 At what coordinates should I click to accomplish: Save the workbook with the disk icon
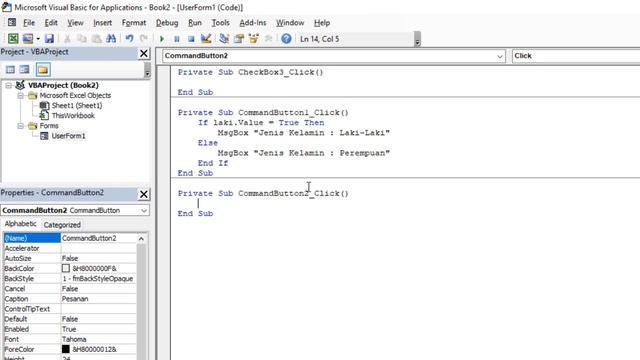[x=49, y=39]
